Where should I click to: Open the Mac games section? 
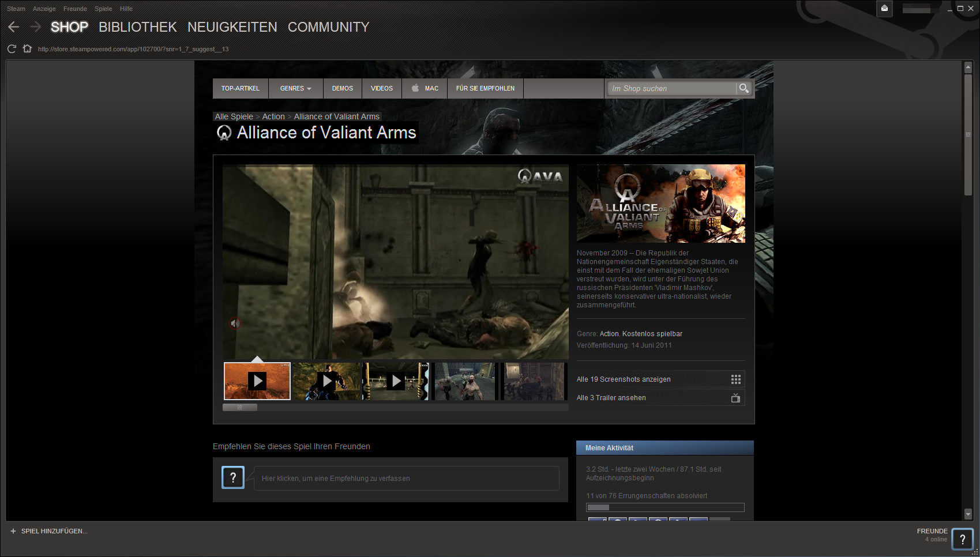[x=425, y=88]
